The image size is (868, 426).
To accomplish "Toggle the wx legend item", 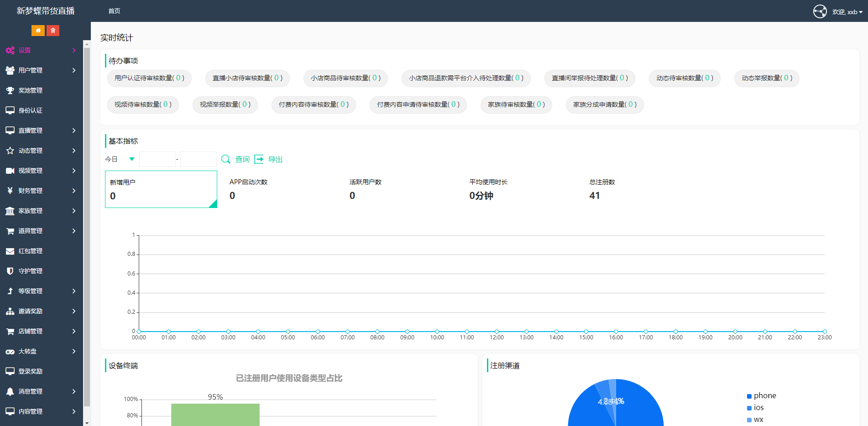I will tap(755, 420).
